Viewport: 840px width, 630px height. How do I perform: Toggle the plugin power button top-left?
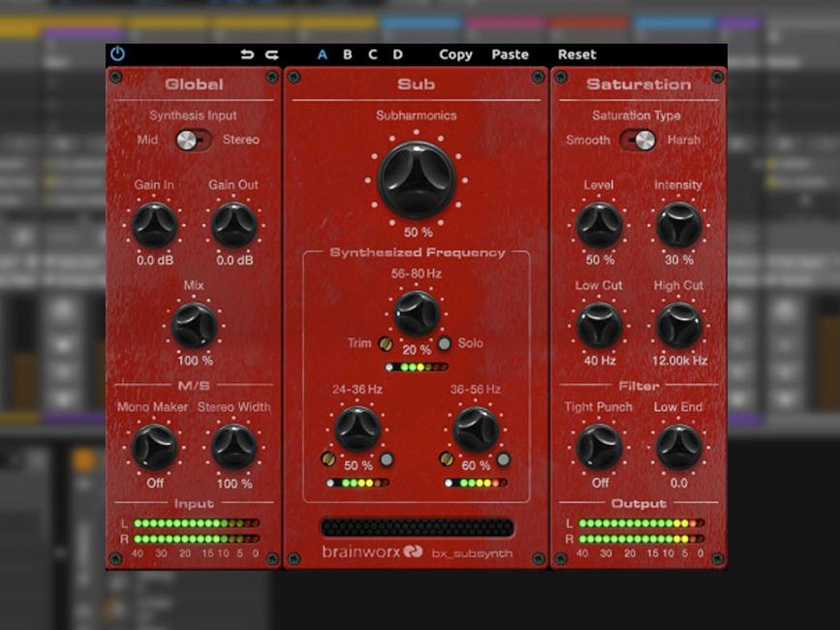pos(115,55)
